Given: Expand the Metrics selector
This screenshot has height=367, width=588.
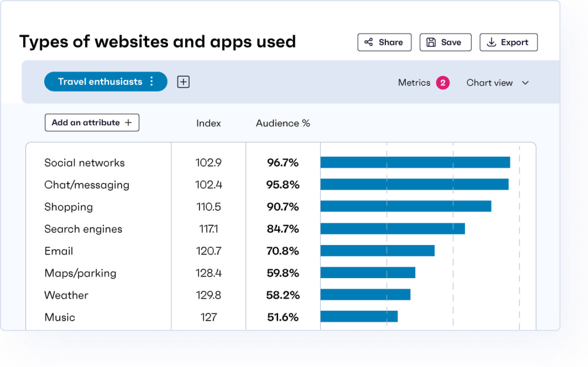Looking at the screenshot, I should [423, 83].
